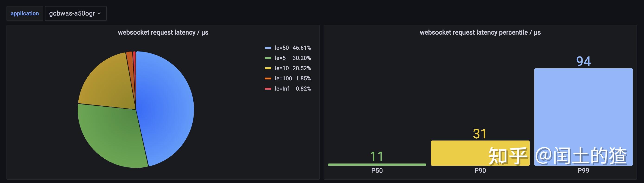Click the chevron arrow next to gobwas-a50ogr
Image resolution: width=644 pixels, height=183 pixels.
click(x=99, y=13)
